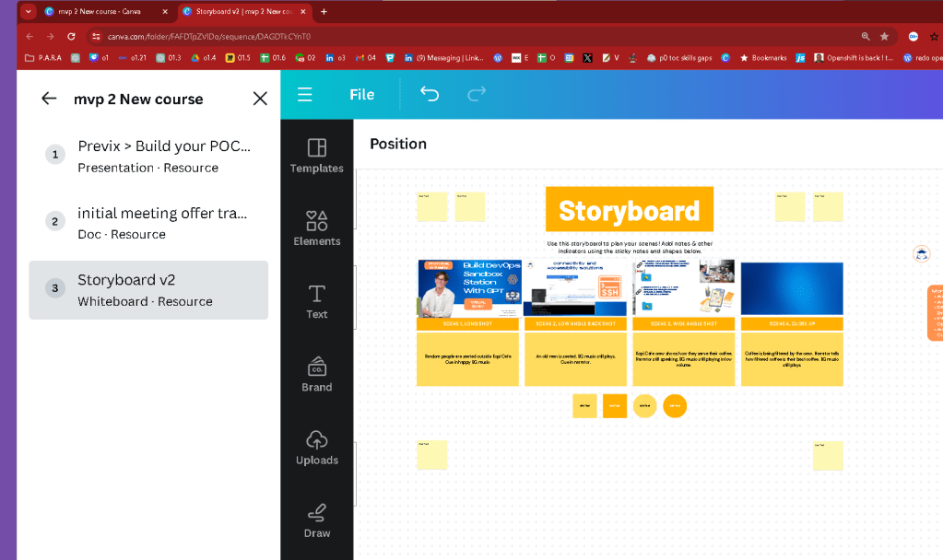Image resolution: width=943 pixels, height=560 pixels.
Task: Open the P.A.R.A bookmark folder
Action: [x=42, y=58]
